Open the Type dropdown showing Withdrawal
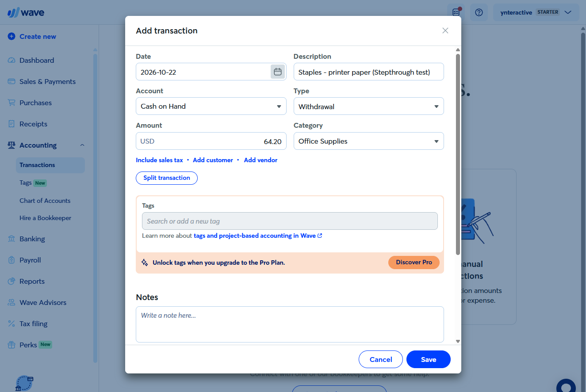586x392 pixels. [368, 106]
